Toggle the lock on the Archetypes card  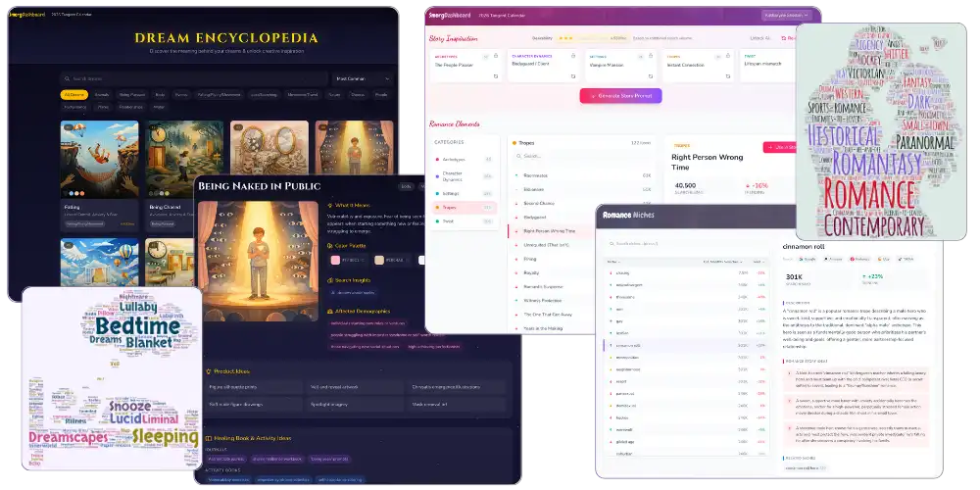click(496, 56)
